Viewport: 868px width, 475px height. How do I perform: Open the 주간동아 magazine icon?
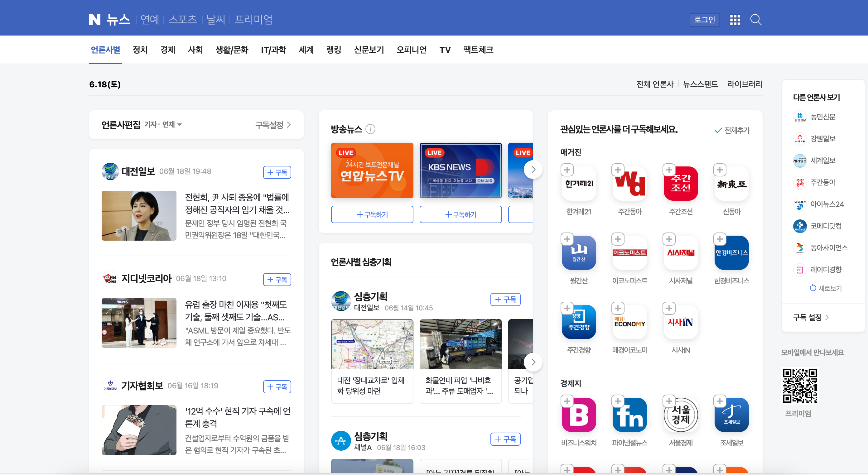point(630,184)
